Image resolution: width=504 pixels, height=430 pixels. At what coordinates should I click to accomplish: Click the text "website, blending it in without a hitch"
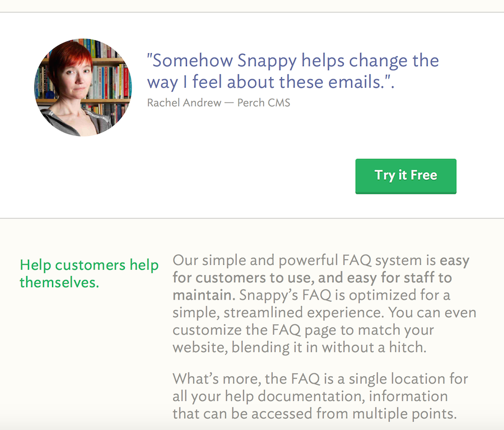tap(299, 347)
